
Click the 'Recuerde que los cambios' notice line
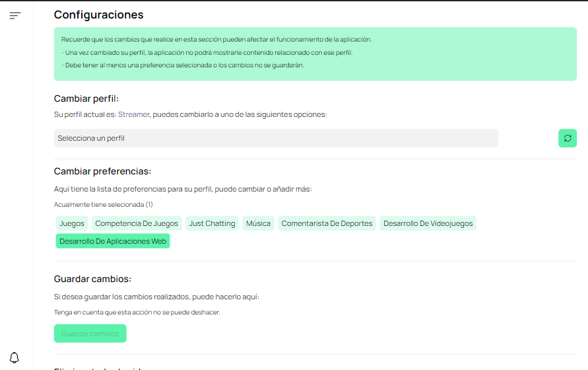tap(216, 40)
